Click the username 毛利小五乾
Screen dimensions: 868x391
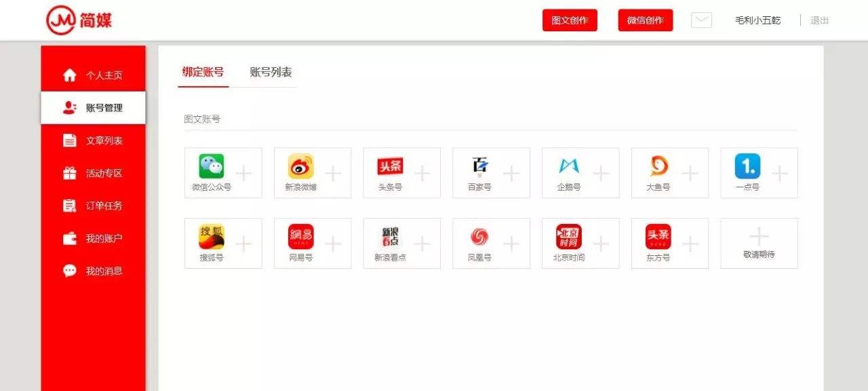click(757, 20)
